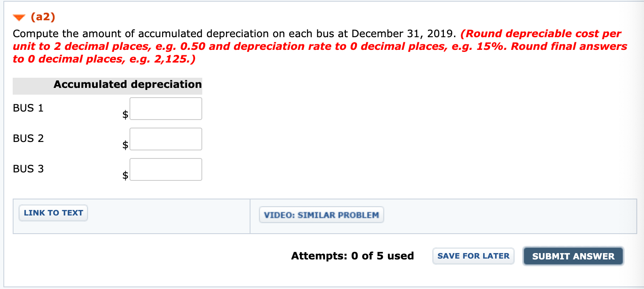Click the Accumulated depreciation column header
Screen dimensions: 644x289
pos(127,85)
